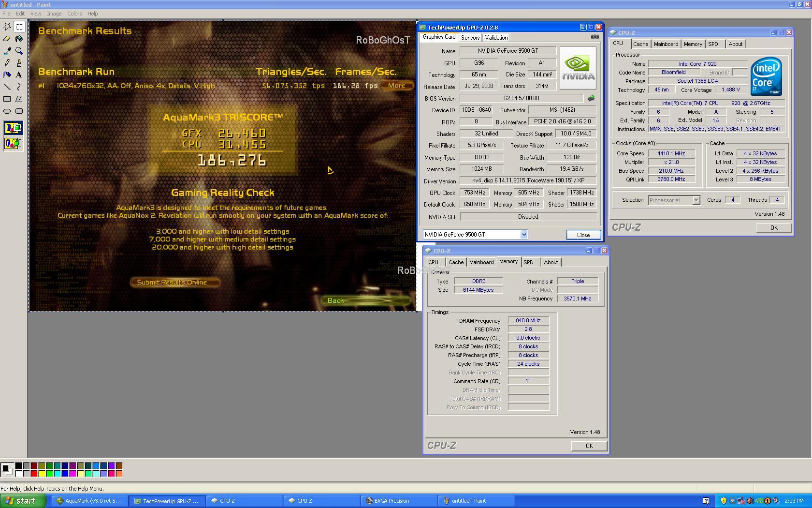
Task: Open the Help menu in Paint
Action: point(92,14)
